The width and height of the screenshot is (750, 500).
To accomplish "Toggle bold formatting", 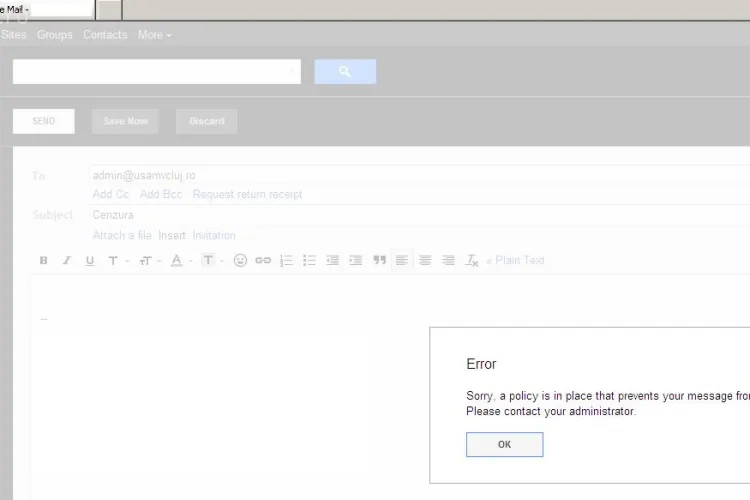I will click(x=43, y=261).
